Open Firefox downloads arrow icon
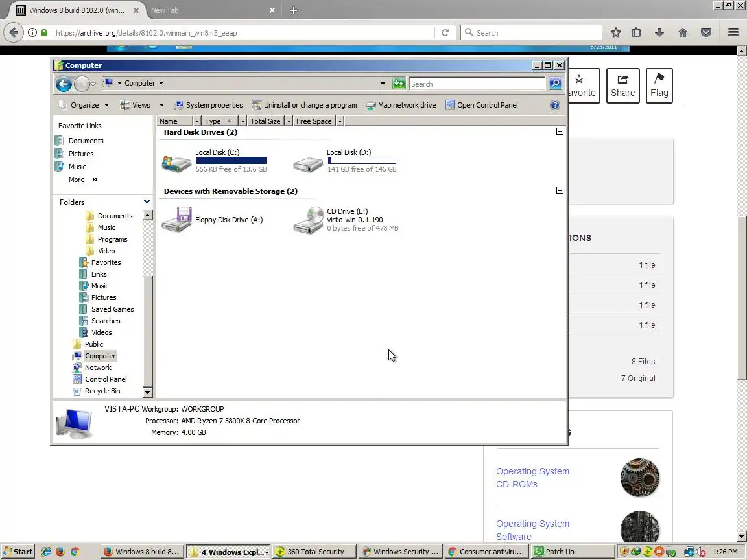 point(659,32)
